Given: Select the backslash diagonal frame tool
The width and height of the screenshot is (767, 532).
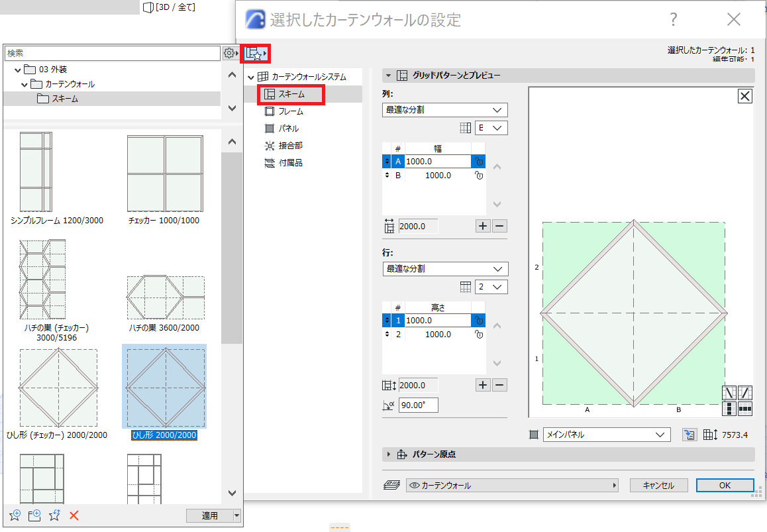Looking at the screenshot, I should [x=729, y=392].
